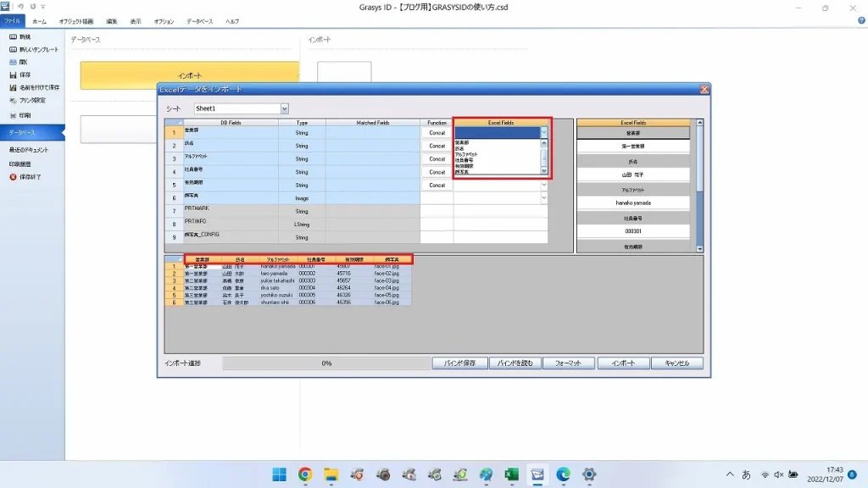Click the dropdown list's down scroll arrow
Image resolution: width=868 pixels, height=488 pixels.
543,170
